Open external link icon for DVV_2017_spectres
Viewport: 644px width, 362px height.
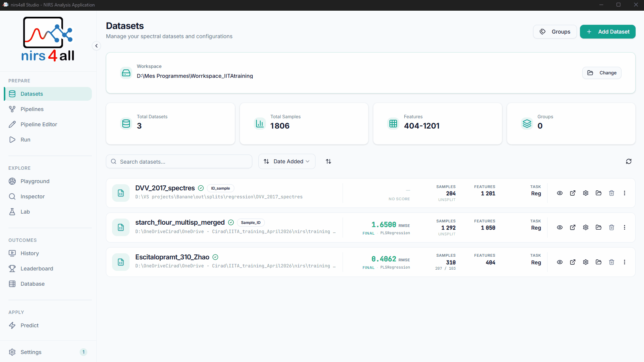tap(573, 193)
